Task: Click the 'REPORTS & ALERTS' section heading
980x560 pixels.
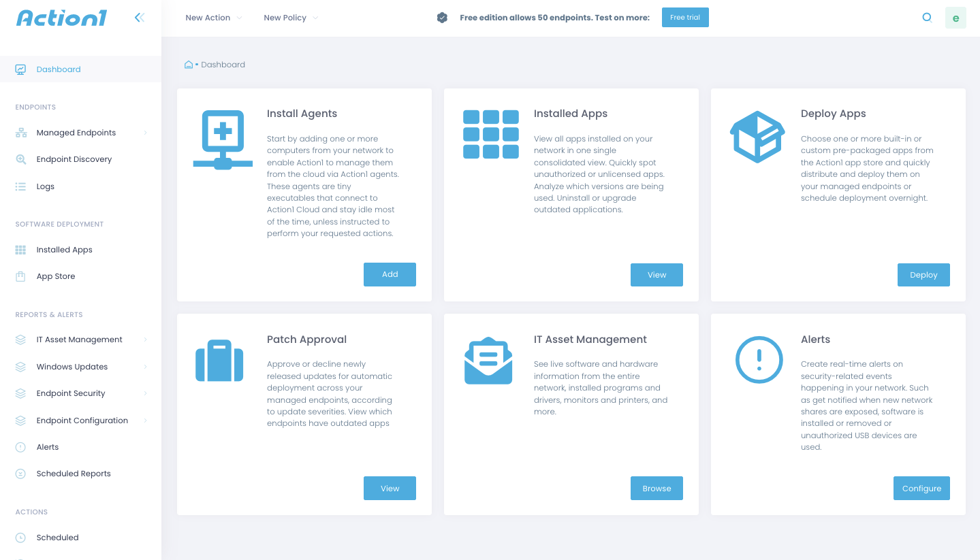Action: click(49, 315)
